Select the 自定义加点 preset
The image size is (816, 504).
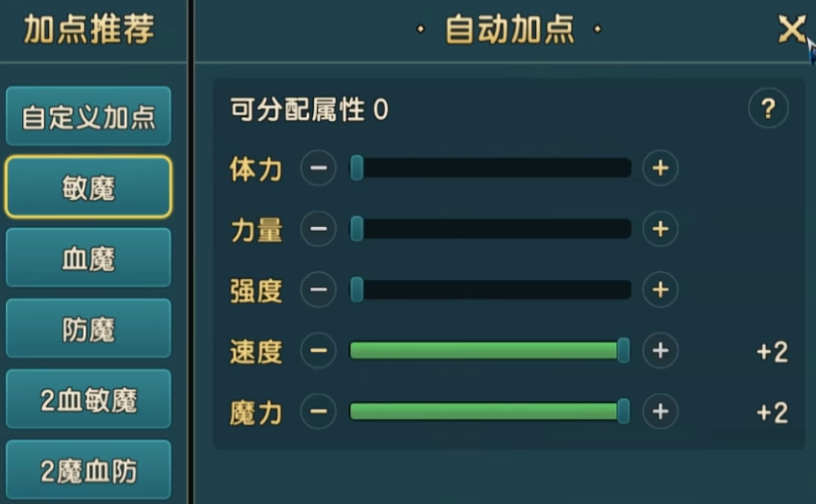click(89, 117)
